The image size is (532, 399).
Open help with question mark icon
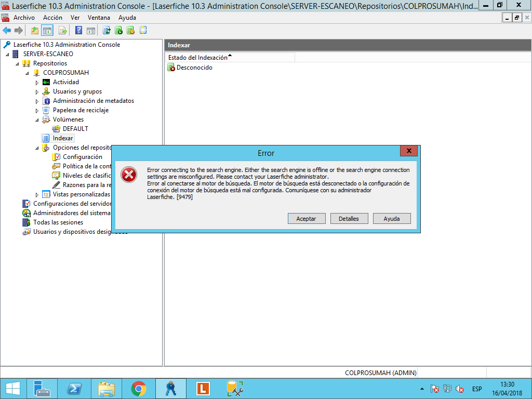pos(78,31)
